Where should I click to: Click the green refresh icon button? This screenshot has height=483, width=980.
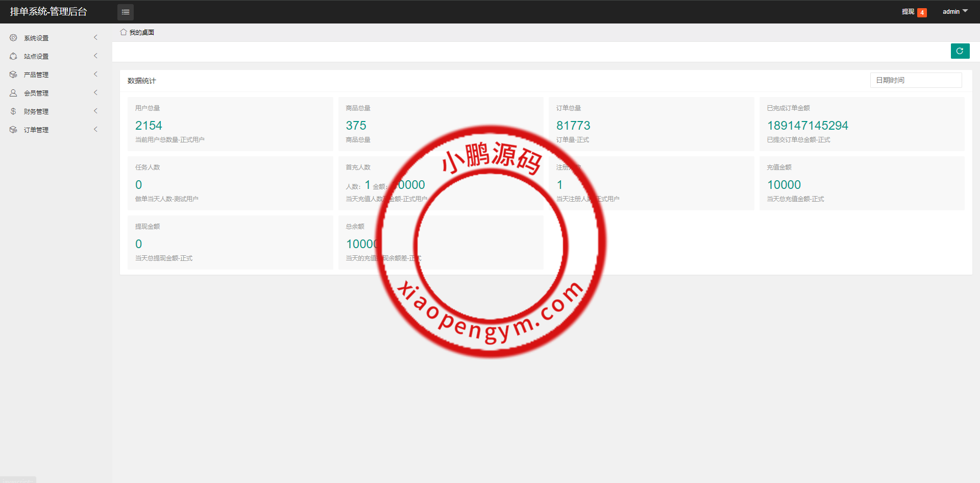[x=960, y=51]
